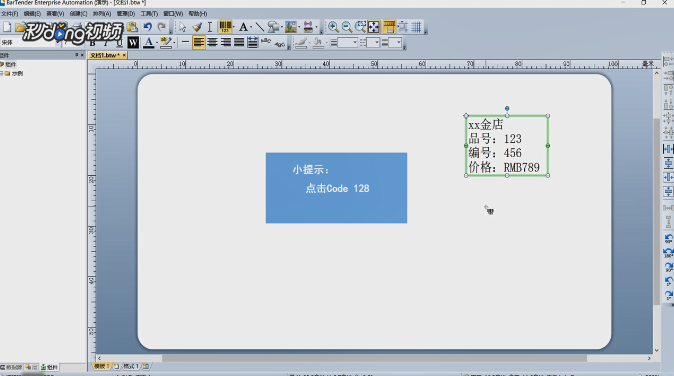
Task: Open the fourth menu bar item, ending (C)
Action: point(79,14)
